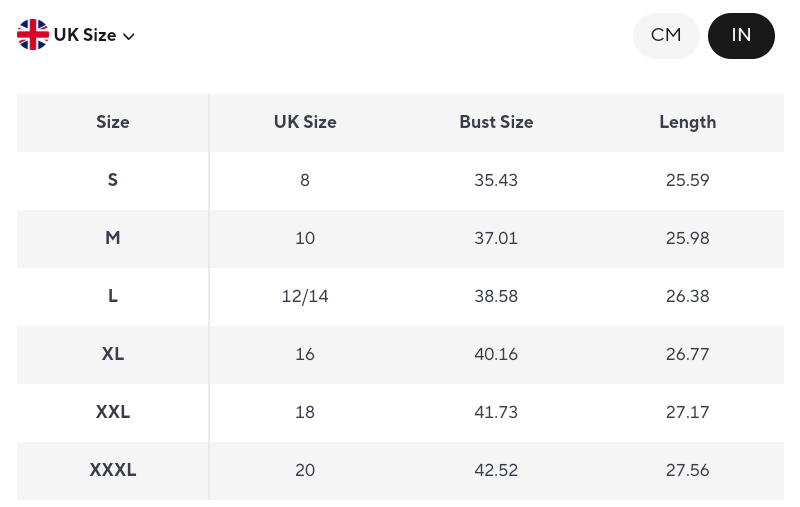Click the 41.73 bust size value
The height and width of the screenshot is (507, 800).
(496, 413)
